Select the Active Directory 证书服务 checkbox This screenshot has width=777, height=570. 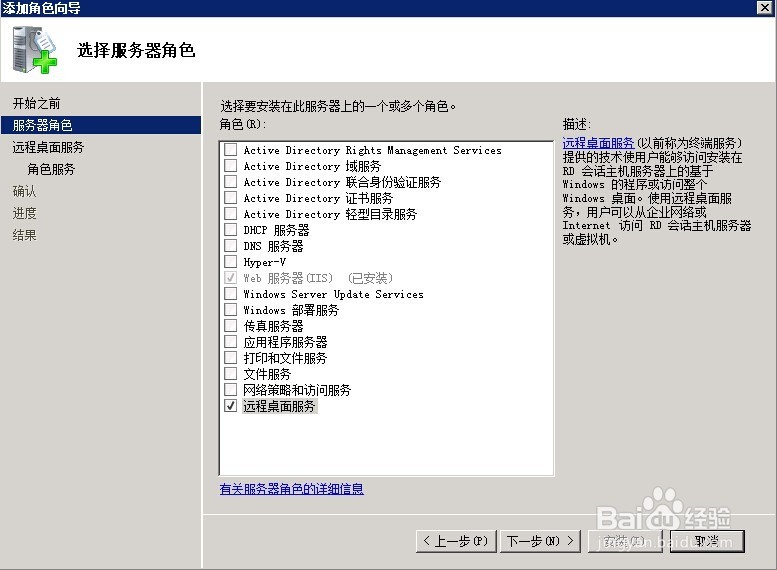[230, 198]
